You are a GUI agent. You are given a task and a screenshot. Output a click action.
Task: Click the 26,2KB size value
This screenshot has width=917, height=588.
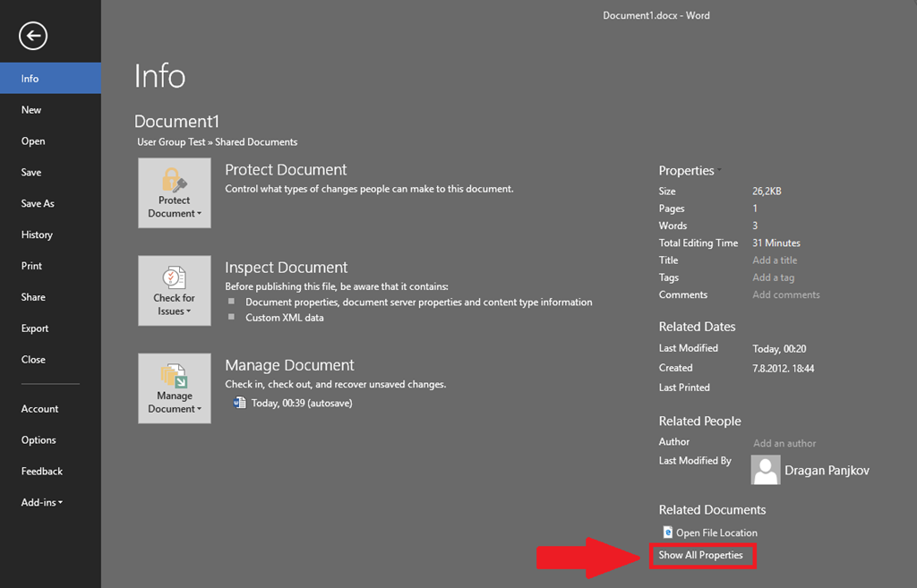click(x=767, y=192)
